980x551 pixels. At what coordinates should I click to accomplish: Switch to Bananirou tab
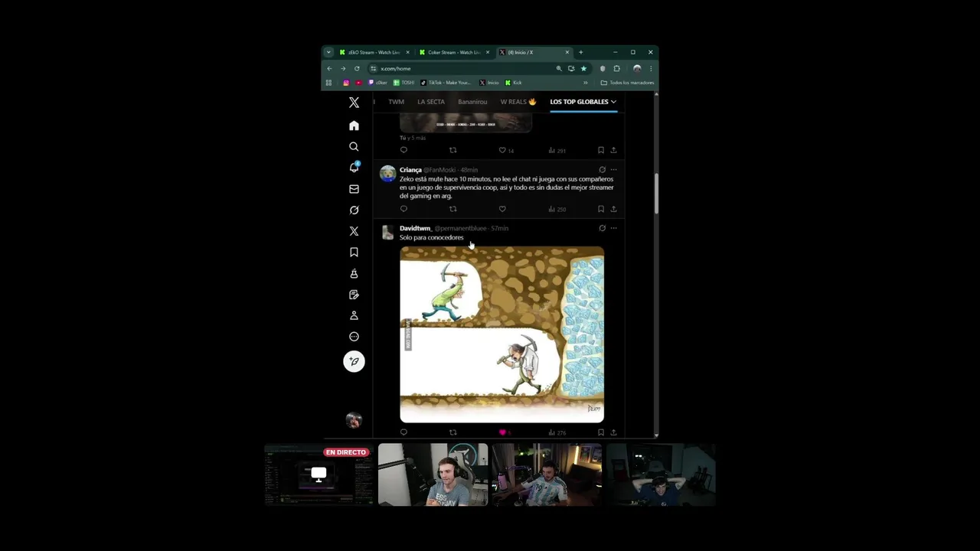coord(472,102)
